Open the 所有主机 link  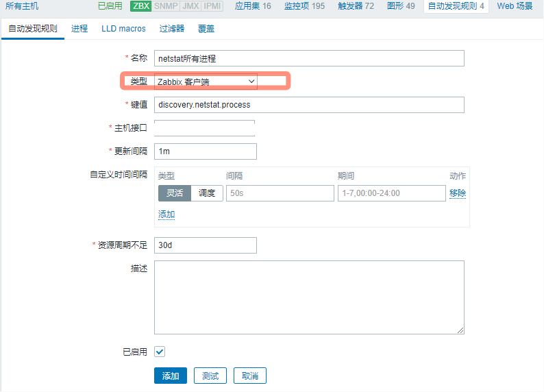(x=22, y=6)
